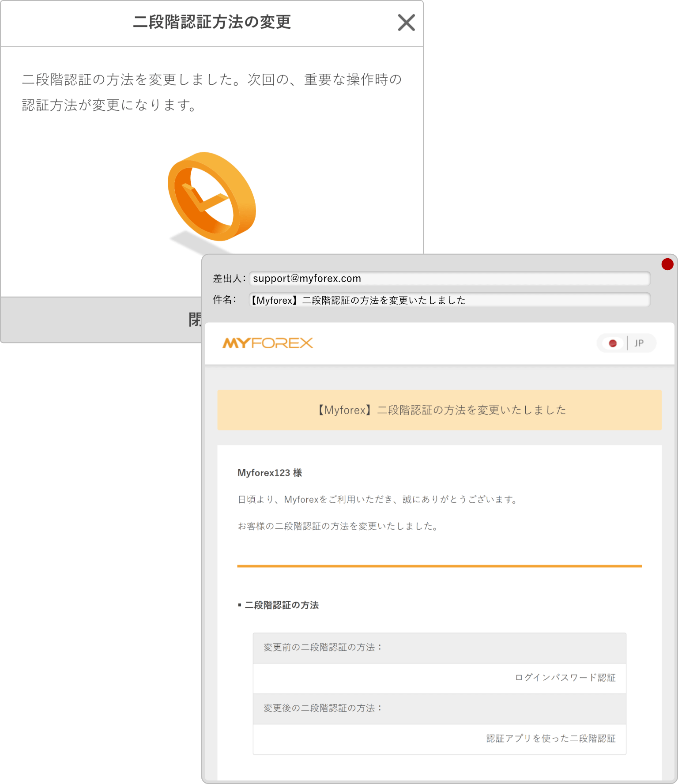Click the 閉じる button at dialog bottom
This screenshot has width=678, height=784.
[x=102, y=320]
